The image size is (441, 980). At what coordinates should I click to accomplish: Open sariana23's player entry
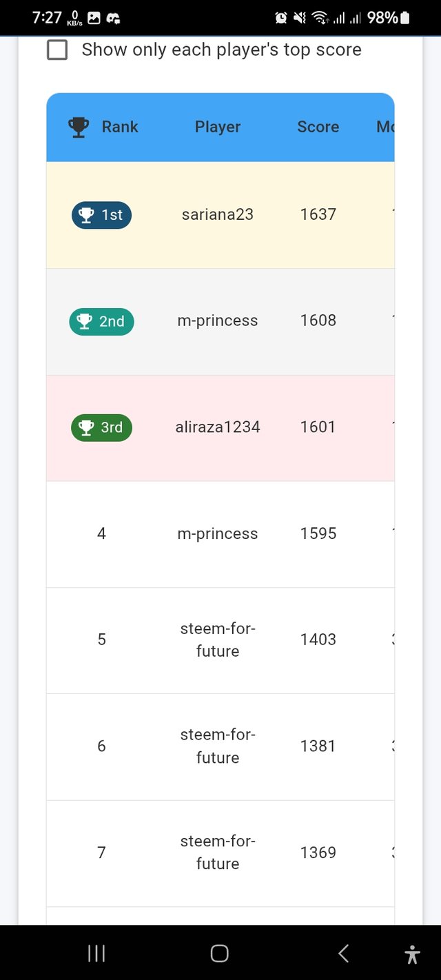(217, 214)
